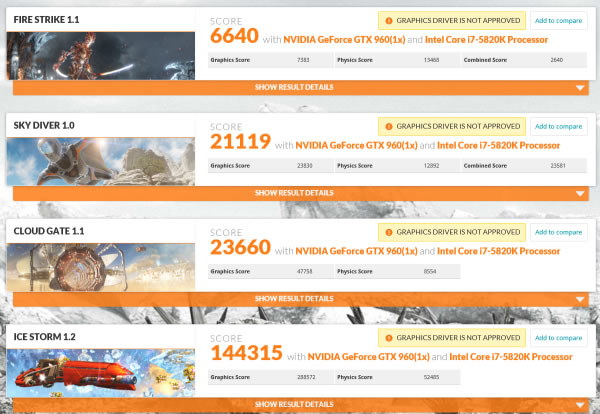The width and height of the screenshot is (600, 414).
Task: Click the warning icon in the Sky Diver driver badge
Action: [389, 127]
